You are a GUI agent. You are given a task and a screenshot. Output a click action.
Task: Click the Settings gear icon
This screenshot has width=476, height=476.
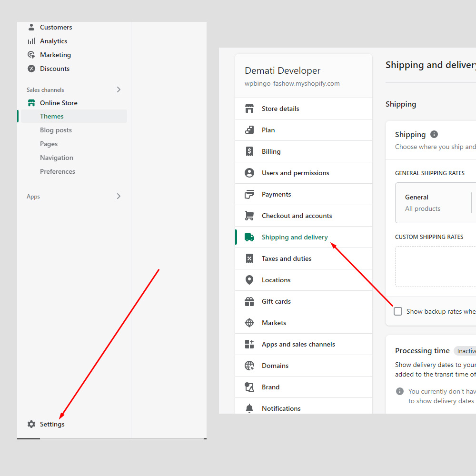click(x=31, y=424)
